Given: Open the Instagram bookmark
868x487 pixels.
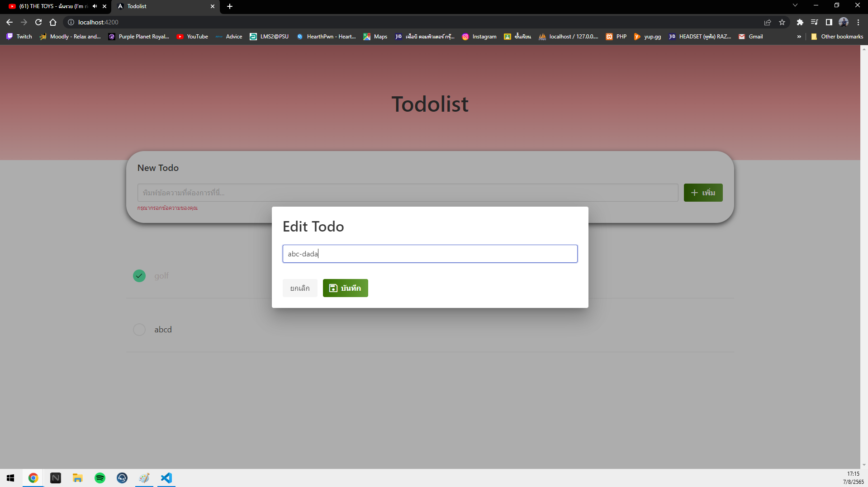Looking at the screenshot, I should (479, 37).
